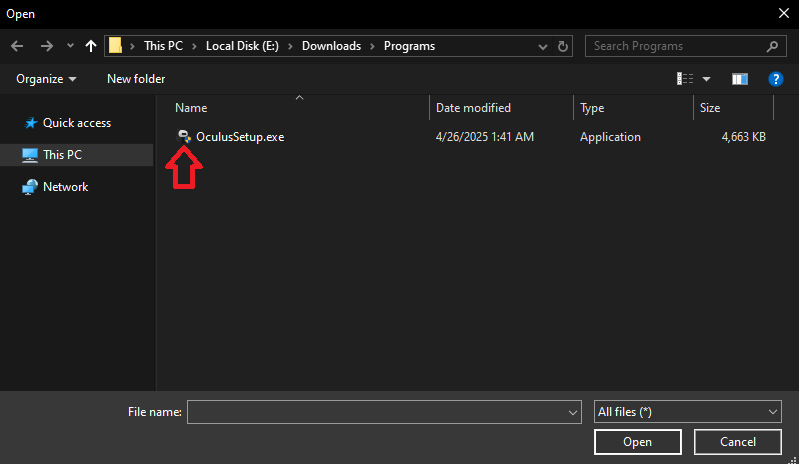Expand the chevron after Downloads breadcrumb
Image resolution: width=799 pixels, height=464 pixels.
(x=372, y=46)
